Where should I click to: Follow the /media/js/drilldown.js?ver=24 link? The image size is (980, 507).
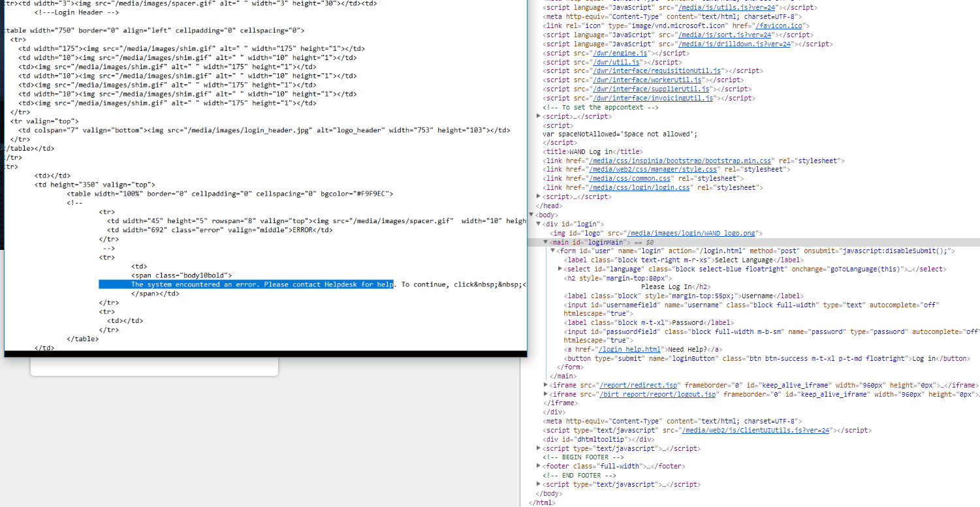point(735,44)
